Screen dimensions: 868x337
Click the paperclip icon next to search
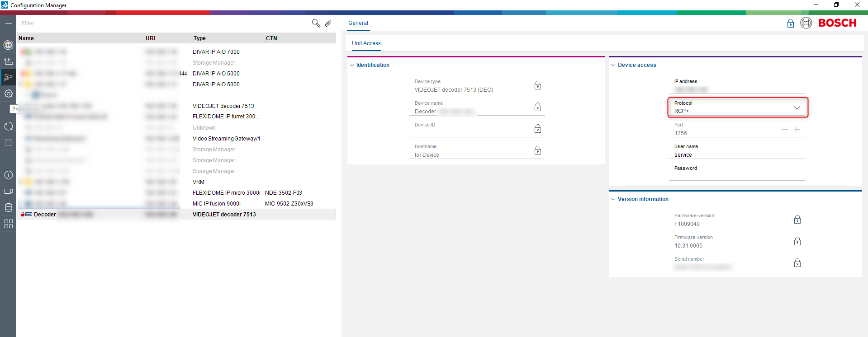click(328, 23)
